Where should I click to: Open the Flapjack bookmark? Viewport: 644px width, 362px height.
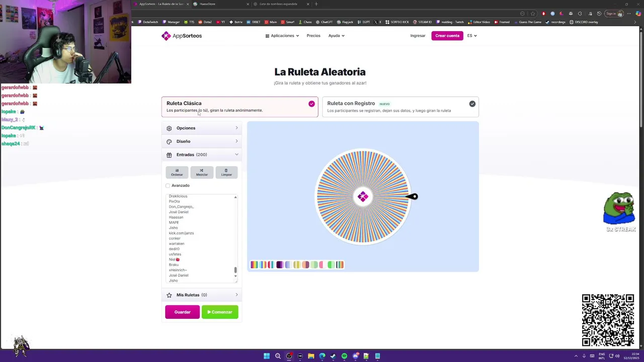point(345,22)
